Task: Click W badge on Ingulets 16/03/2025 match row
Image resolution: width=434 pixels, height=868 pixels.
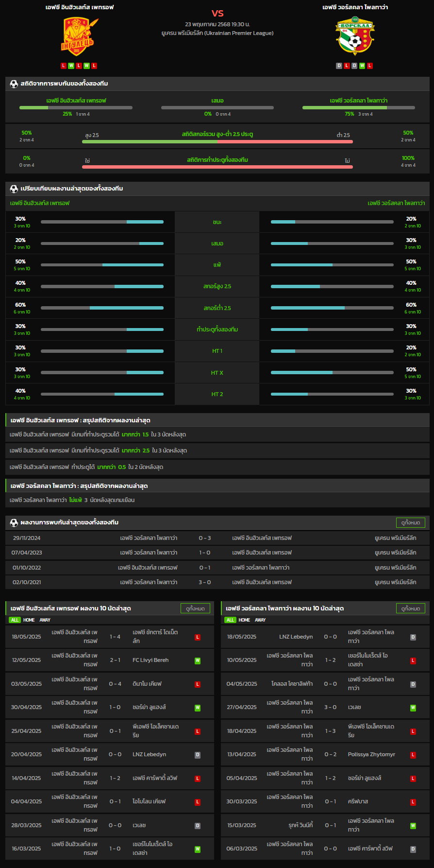Action: pos(198,849)
